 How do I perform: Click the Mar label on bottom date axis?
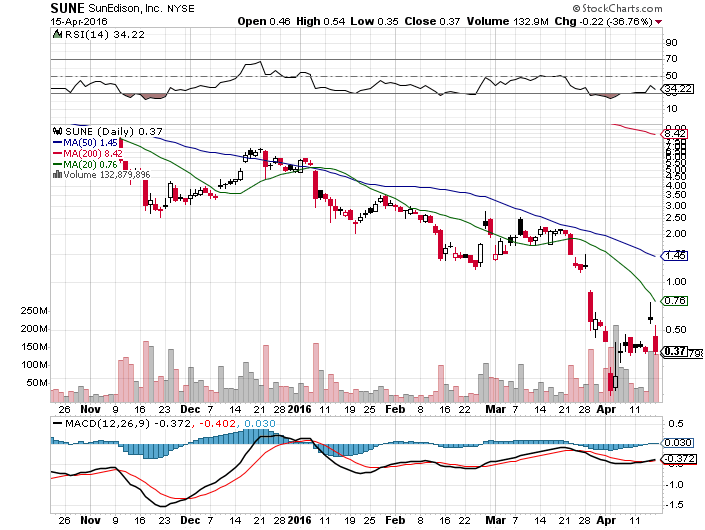coord(490,409)
